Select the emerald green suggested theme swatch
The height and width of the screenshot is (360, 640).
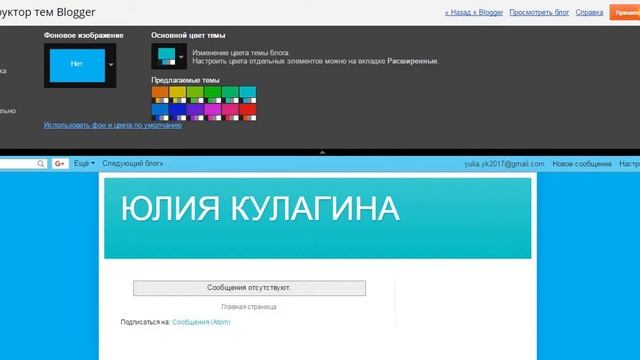pos(230,94)
